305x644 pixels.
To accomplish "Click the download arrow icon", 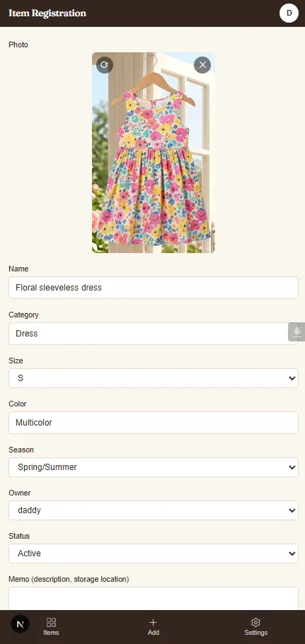I will [297, 332].
